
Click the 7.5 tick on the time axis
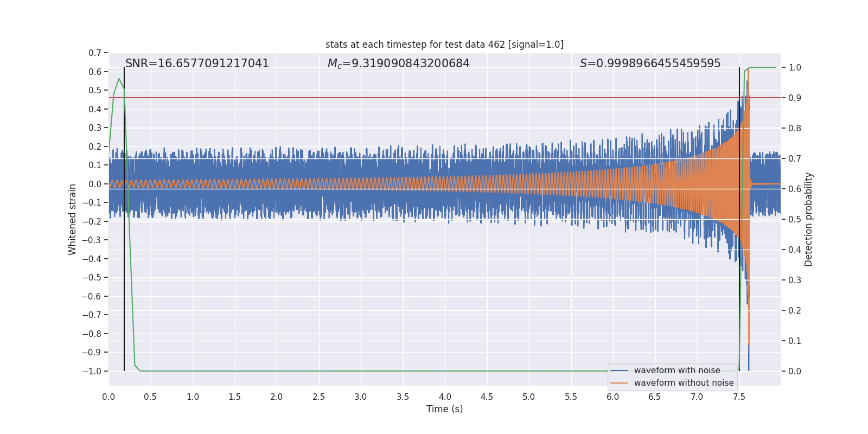point(739,397)
